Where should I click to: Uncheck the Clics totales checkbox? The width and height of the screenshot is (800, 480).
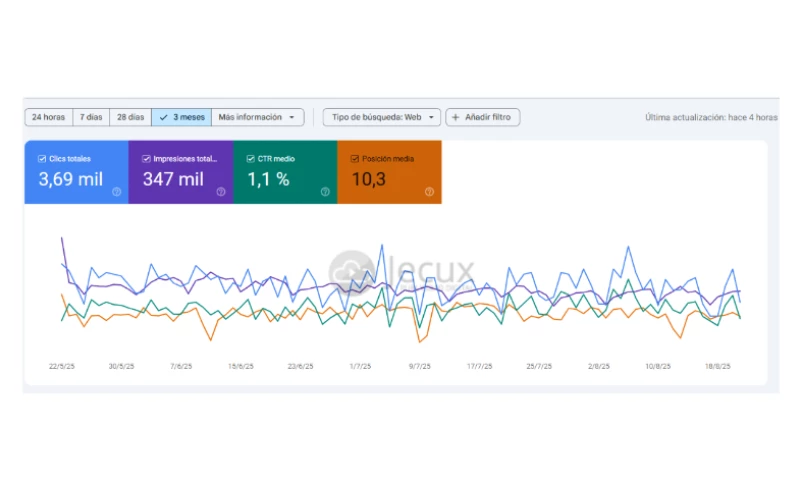(x=41, y=158)
